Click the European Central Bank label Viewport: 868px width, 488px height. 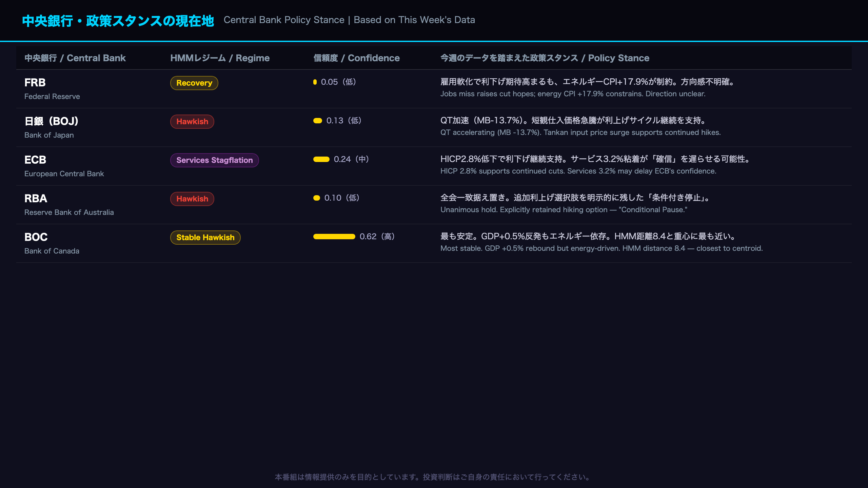pyautogui.click(x=64, y=174)
